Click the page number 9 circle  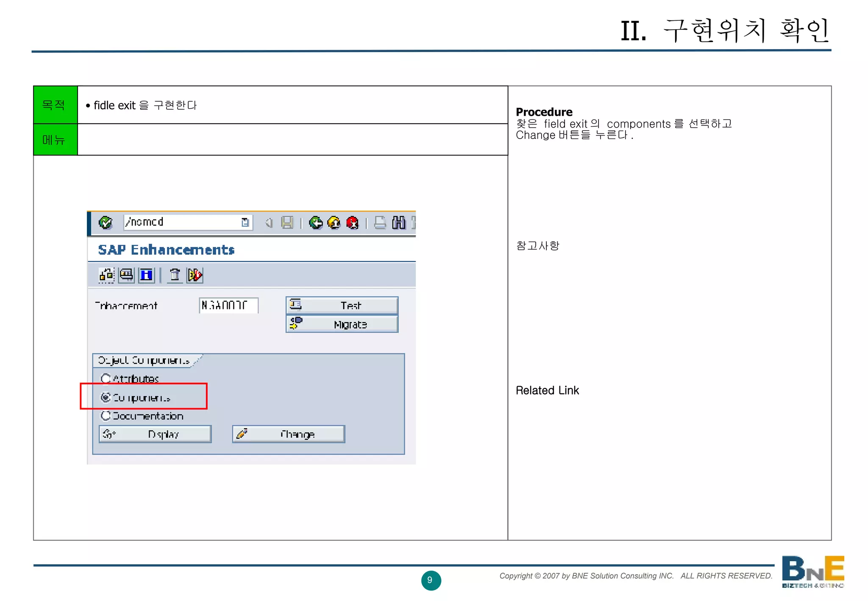click(x=431, y=580)
